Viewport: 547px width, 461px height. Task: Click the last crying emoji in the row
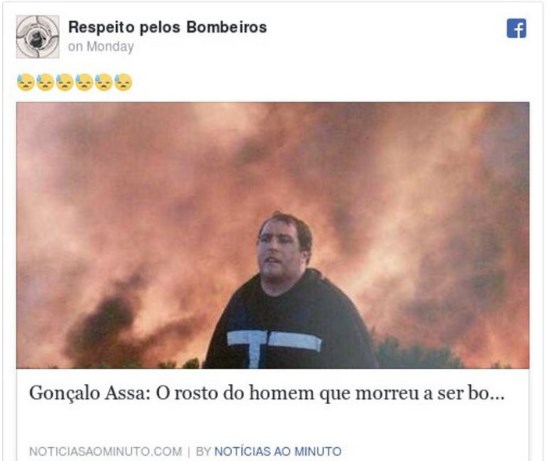point(123,82)
